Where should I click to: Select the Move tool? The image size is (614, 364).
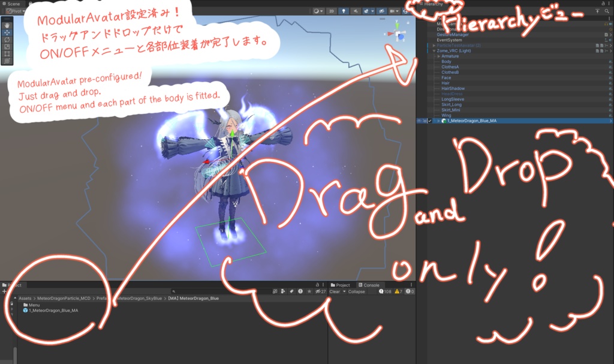click(x=7, y=32)
